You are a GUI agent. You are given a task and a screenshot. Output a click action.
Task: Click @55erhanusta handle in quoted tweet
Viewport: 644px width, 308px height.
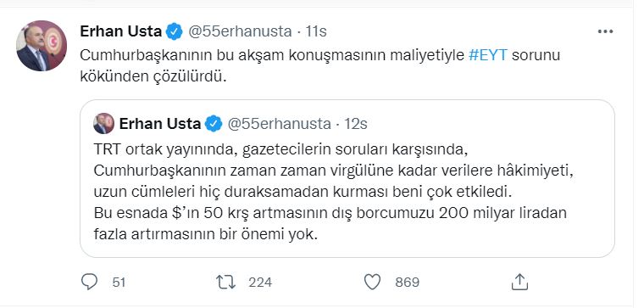click(x=279, y=123)
